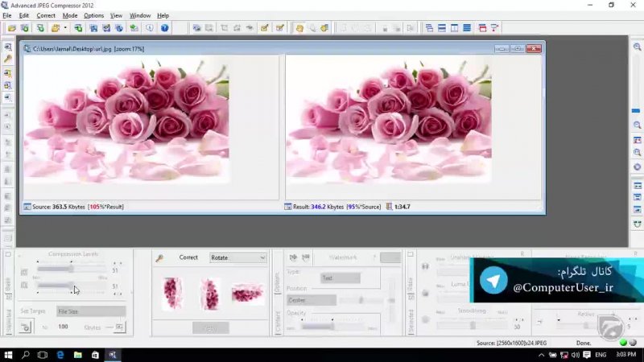Click the Apply button under rotation thumbnails
644x362 pixels.
click(x=210, y=328)
